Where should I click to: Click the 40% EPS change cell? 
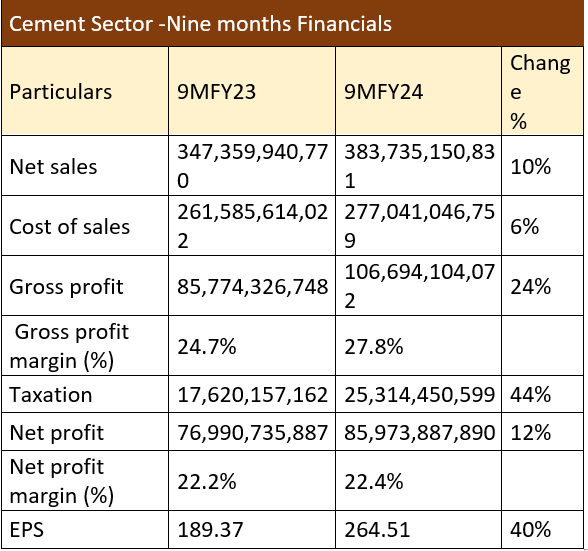543,529
